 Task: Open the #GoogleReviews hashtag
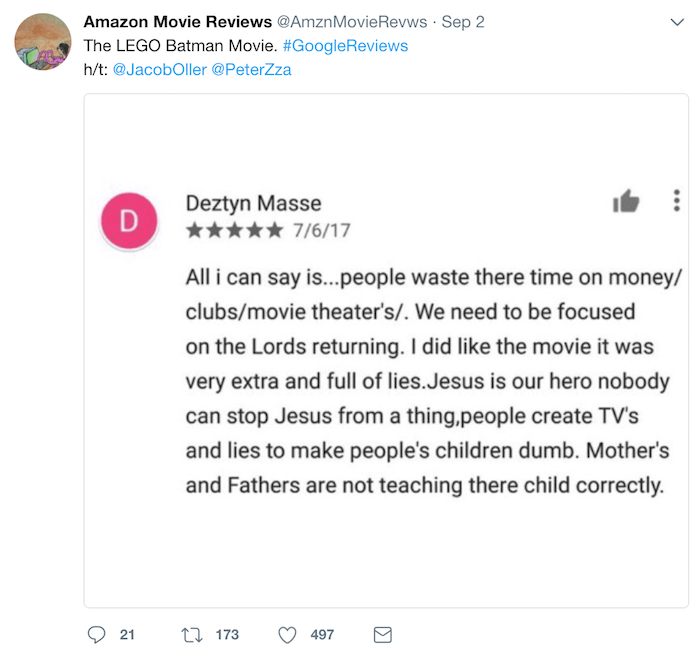345,46
